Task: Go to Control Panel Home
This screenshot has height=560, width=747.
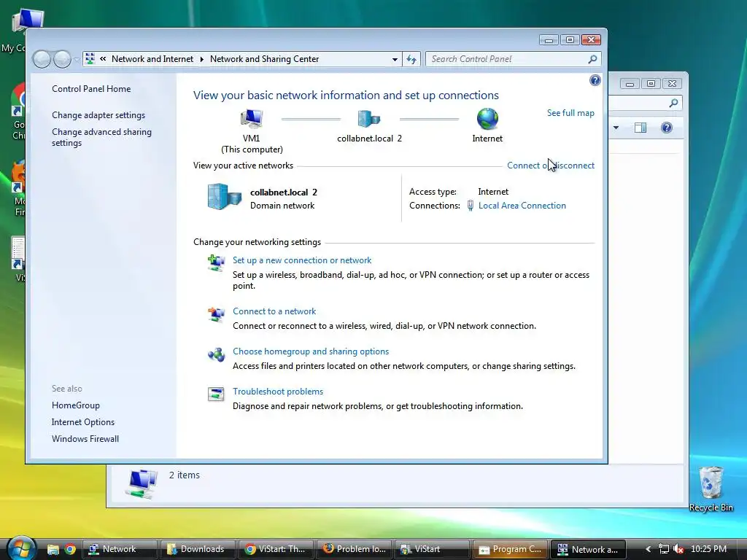Action: [91, 88]
